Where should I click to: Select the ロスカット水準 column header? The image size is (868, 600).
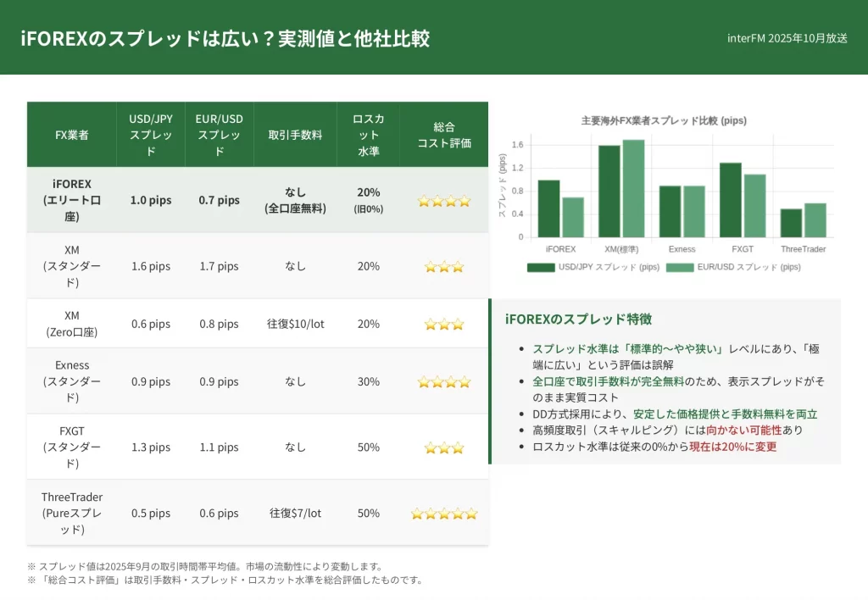368,135
